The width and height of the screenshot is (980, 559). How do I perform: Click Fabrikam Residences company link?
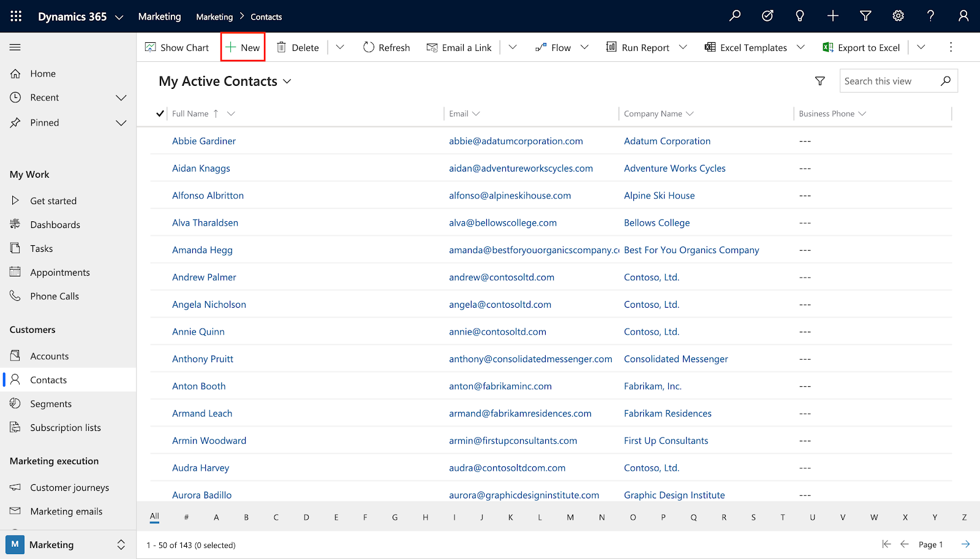pos(668,414)
